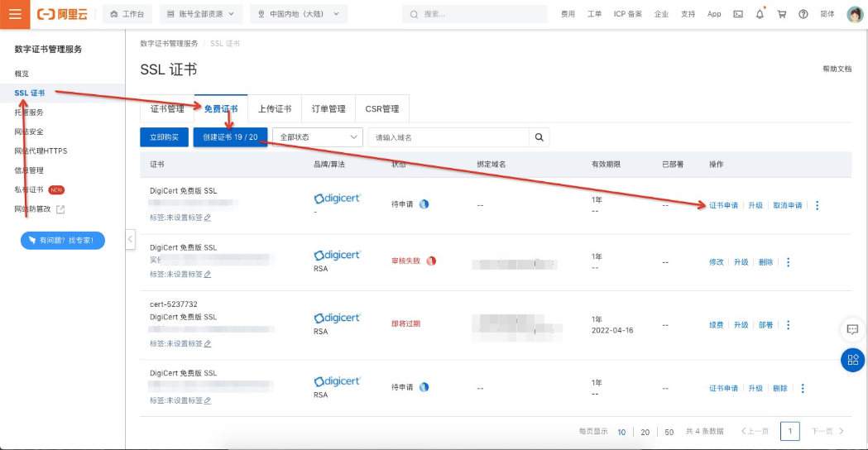Click the help question mark icon

(x=803, y=14)
